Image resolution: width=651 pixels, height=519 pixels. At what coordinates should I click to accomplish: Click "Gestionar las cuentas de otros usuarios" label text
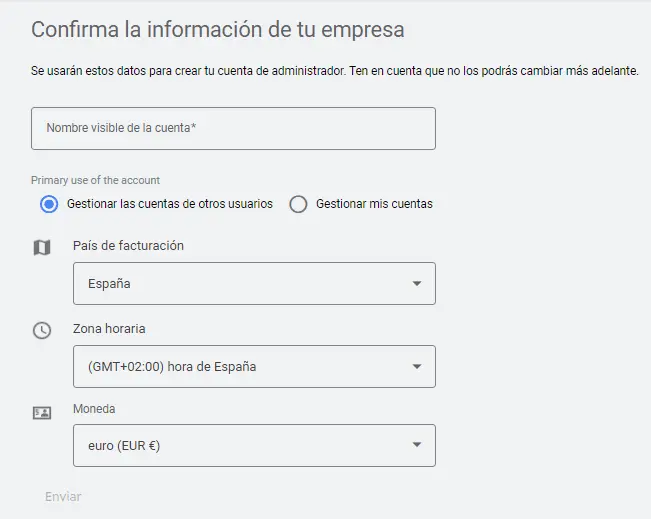click(169, 204)
